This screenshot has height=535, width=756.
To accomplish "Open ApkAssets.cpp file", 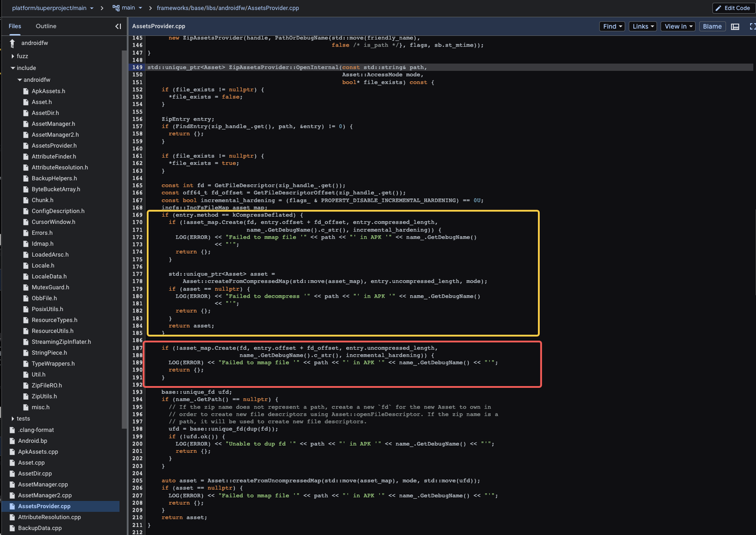I will [38, 452].
